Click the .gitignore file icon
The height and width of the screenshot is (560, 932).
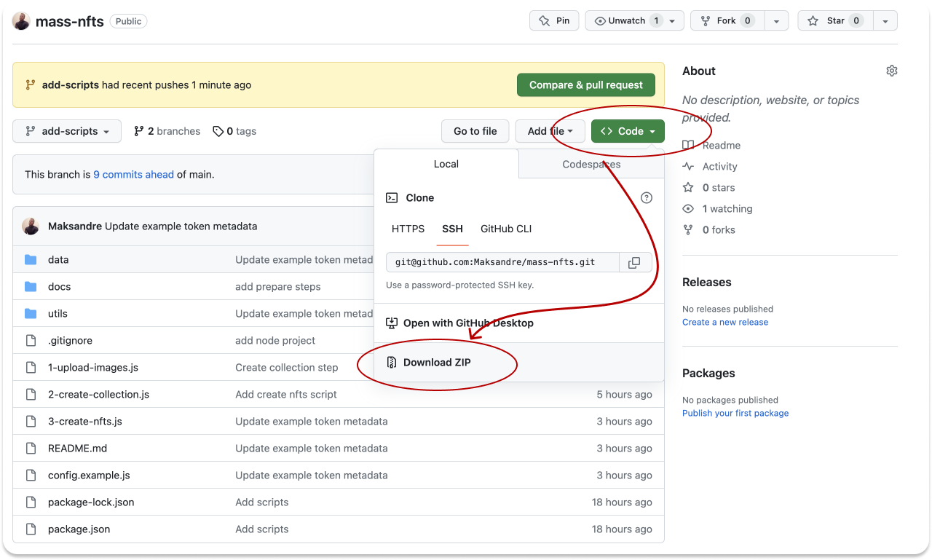pyautogui.click(x=31, y=341)
